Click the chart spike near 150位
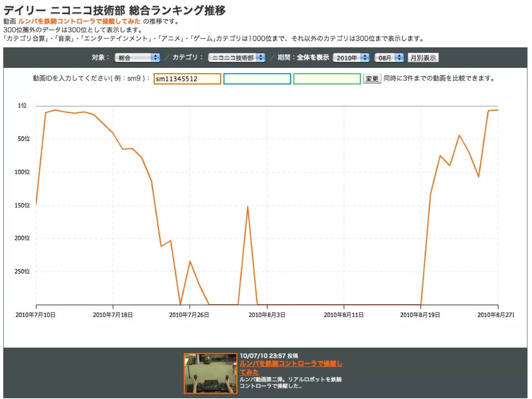This screenshot has height=399, width=532. pyautogui.click(x=248, y=207)
